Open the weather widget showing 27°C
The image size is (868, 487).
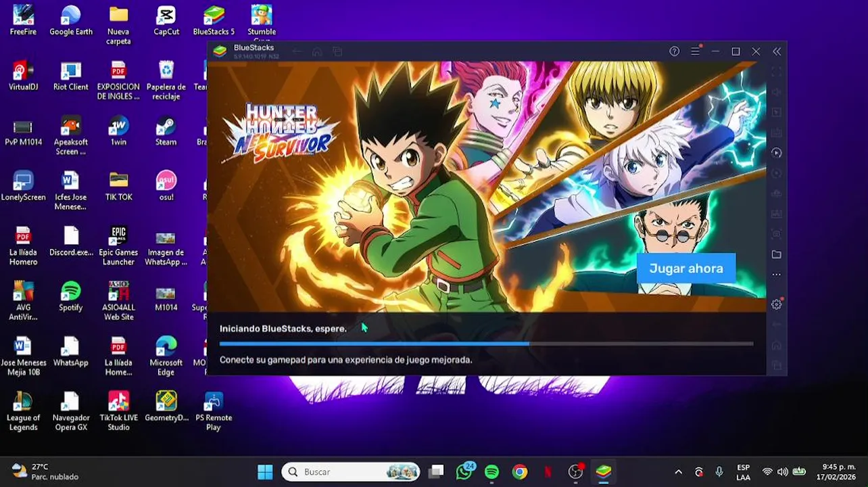coord(45,471)
